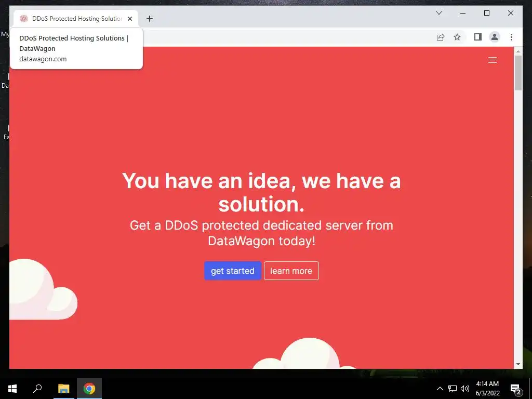Screen dimensions: 532x399
Task: Click the 'You have an idea' headline
Action: point(261,192)
